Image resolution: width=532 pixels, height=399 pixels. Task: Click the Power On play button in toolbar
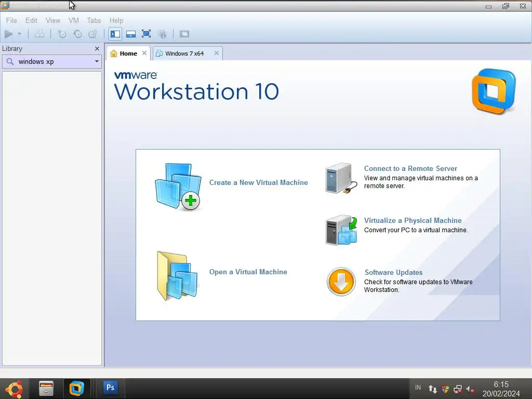[9, 34]
